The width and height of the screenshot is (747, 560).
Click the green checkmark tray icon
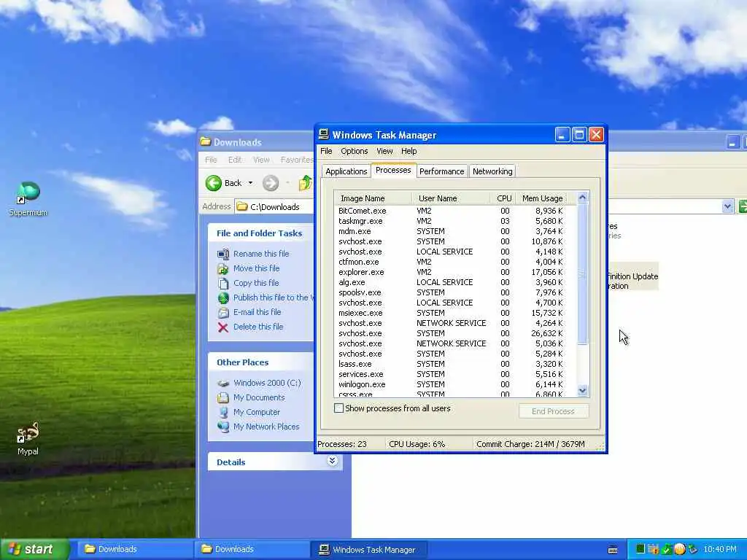[666, 550]
